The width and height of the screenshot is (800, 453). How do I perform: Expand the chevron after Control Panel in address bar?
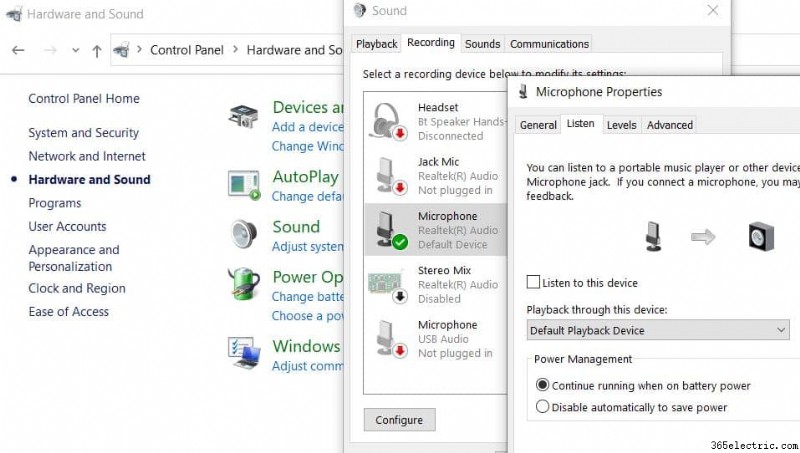[235, 50]
